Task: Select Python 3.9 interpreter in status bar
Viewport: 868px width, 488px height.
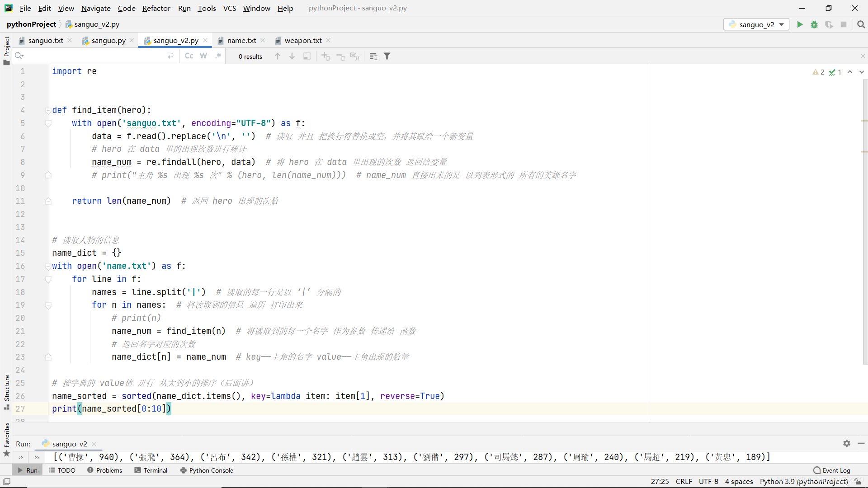Action: tap(804, 482)
